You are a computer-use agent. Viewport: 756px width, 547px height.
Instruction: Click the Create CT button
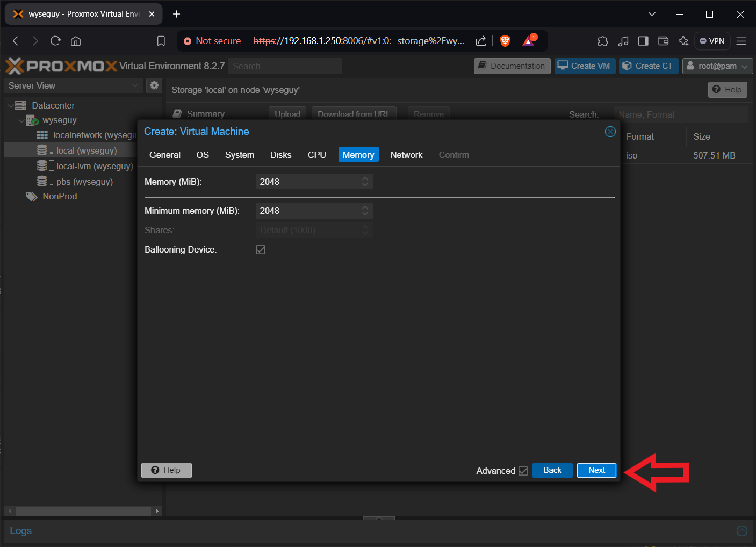[x=649, y=66]
